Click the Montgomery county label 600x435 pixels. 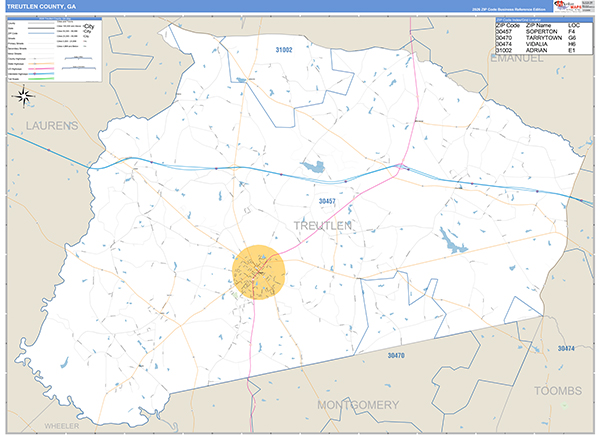357,404
